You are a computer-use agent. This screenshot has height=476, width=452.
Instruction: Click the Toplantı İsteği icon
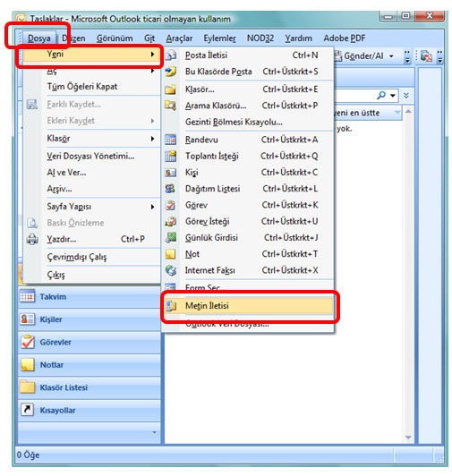click(x=171, y=156)
